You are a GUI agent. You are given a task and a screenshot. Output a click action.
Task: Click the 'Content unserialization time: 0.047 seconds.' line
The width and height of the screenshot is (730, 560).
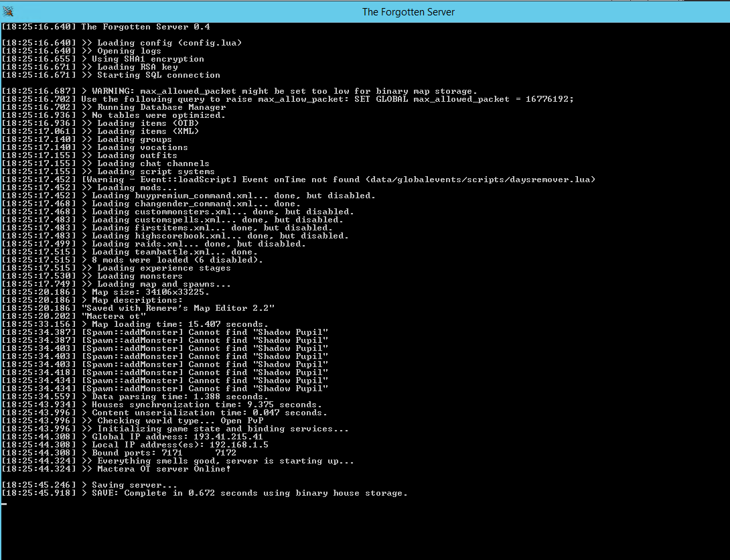[164, 413]
